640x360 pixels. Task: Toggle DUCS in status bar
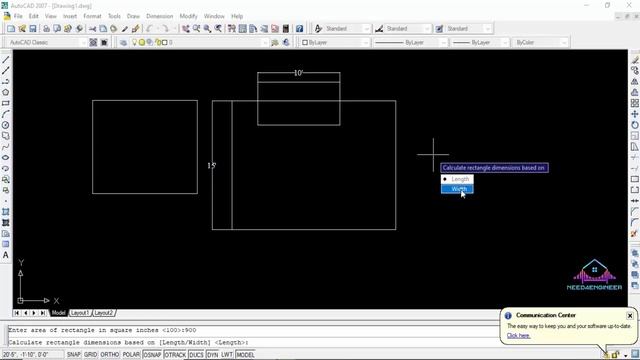pos(196,355)
